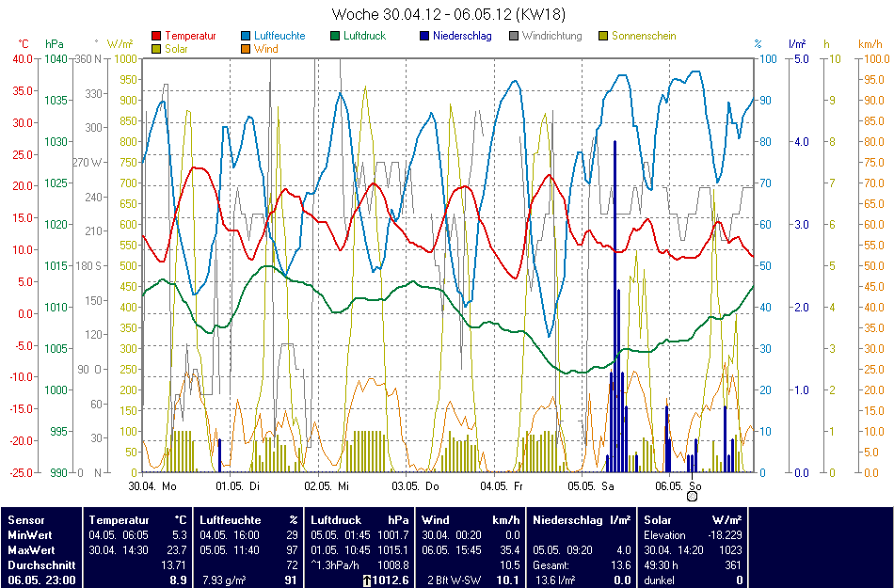Click the chart title Woche 30.04.12 - 06.05.12 (KW18)
Screen dimensions: 894x588
449,14
